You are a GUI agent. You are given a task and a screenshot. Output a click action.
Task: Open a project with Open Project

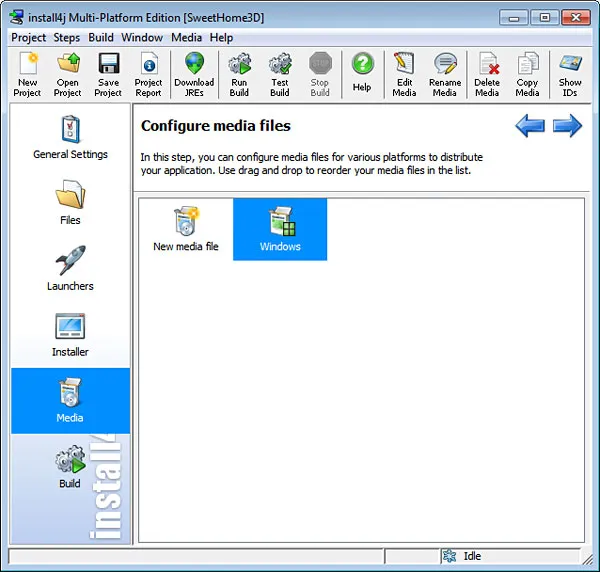(68, 75)
